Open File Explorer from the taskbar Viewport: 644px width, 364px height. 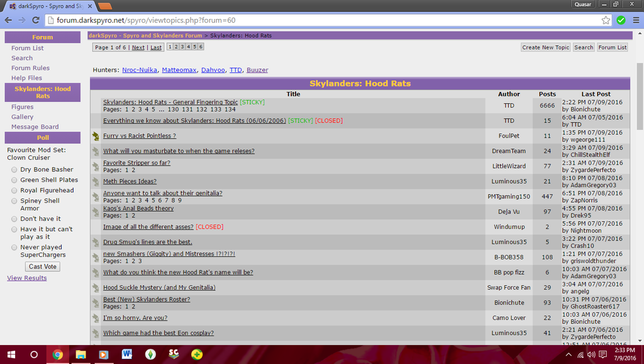click(x=80, y=355)
